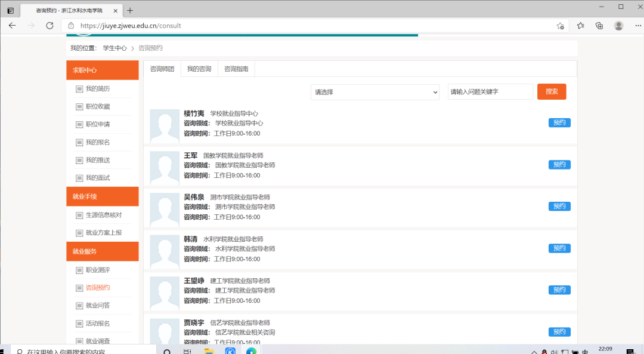The image size is (644, 354).
Task: Open the browser favorites list icon
Action: coord(580,26)
